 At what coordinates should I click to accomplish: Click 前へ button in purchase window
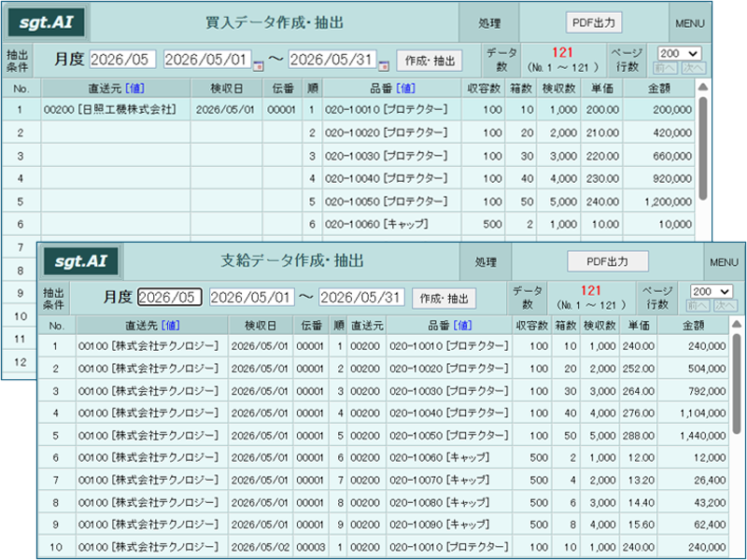pyautogui.click(x=666, y=68)
